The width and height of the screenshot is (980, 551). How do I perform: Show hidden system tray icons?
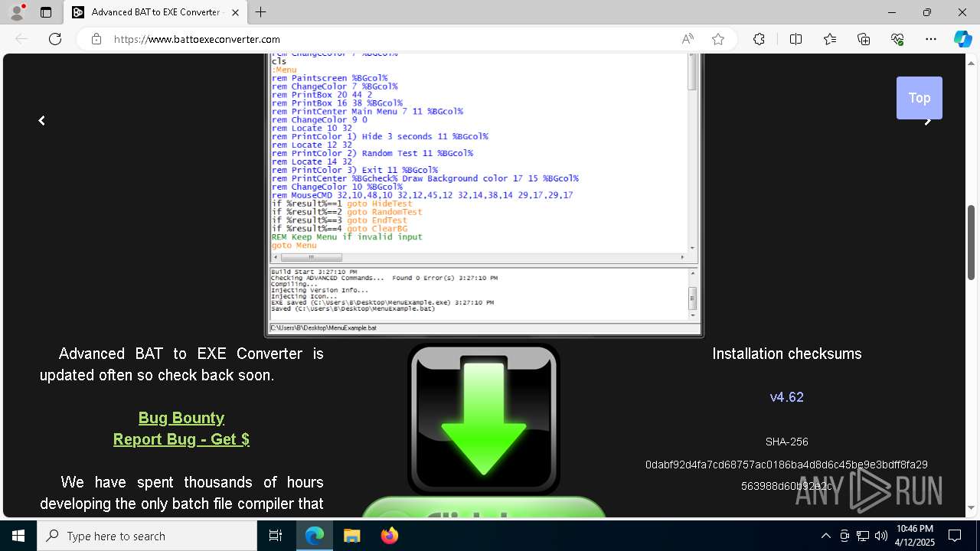point(825,536)
